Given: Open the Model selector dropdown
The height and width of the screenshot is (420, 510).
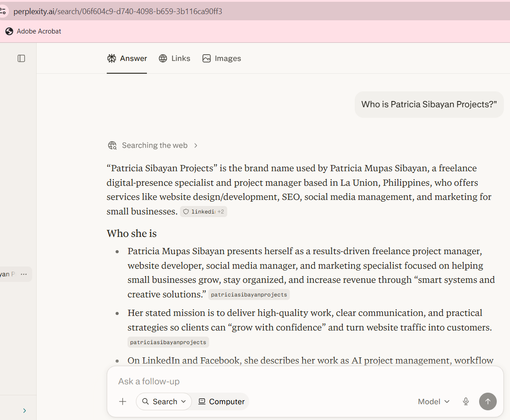Looking at the screenshot, I should [434, 402].
